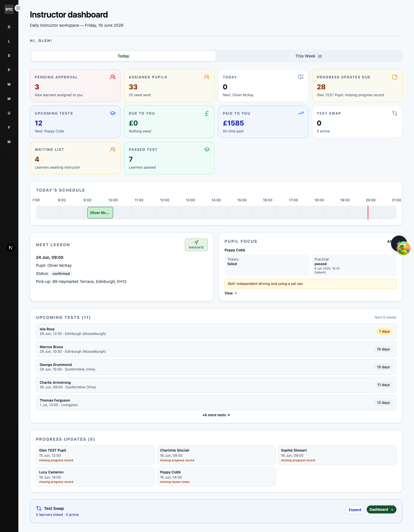Open the Test Swap Dashboard button
The image size is (414, 532).
point(382,510)
